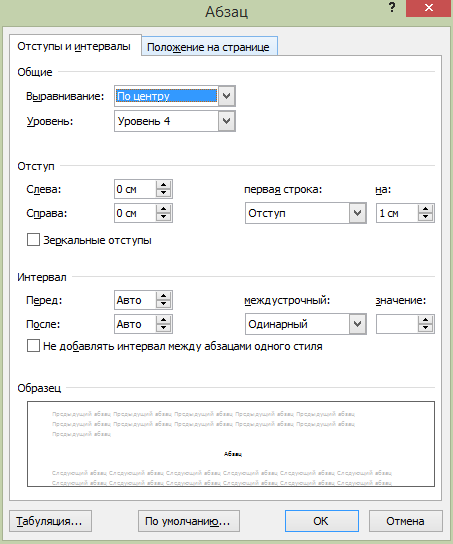Click the Слева indent text field

(x=136, y=189)
